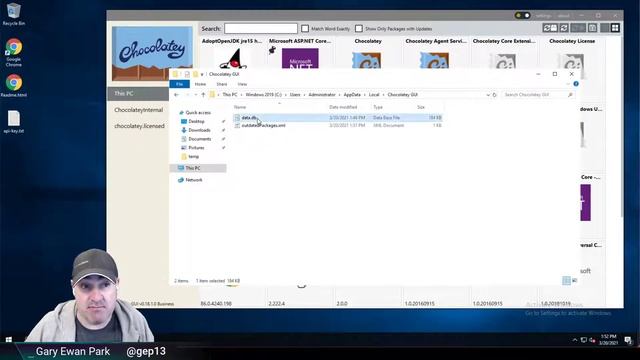The height and width of the screenshot is (360, 640).
Task: Click Windows 2019 (C:) breadcrumb
Action: point(264,95)
